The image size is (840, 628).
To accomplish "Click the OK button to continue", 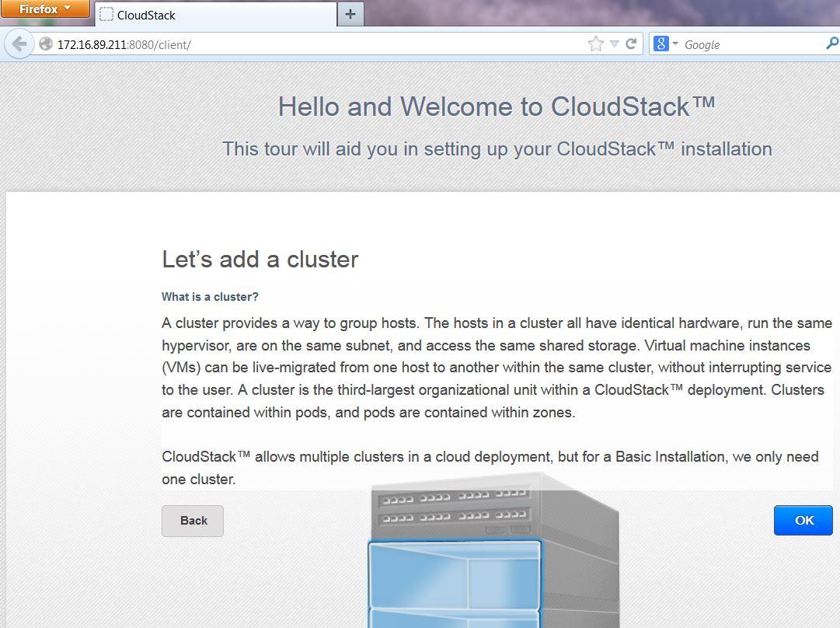I will [803, 520].
